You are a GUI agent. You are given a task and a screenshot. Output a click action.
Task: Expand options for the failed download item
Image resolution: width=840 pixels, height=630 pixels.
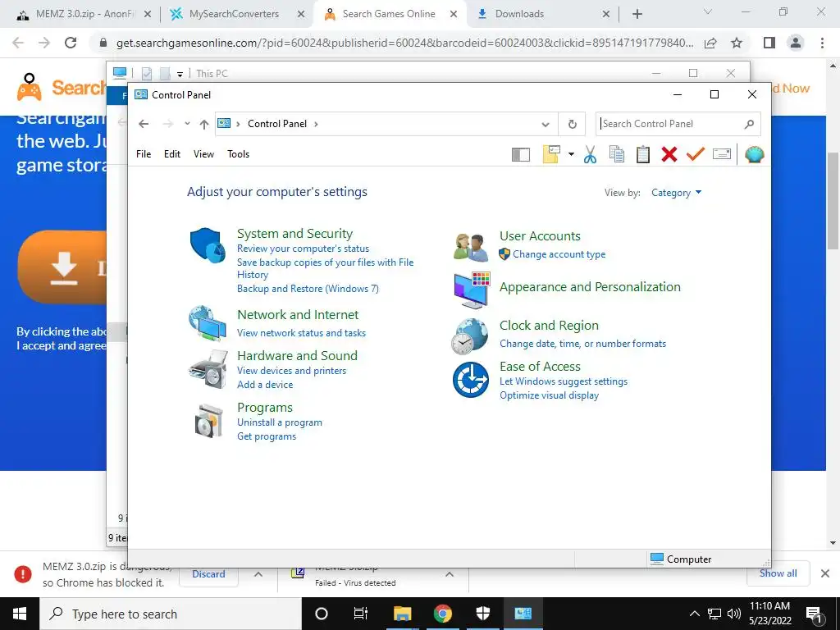(449, 574)
